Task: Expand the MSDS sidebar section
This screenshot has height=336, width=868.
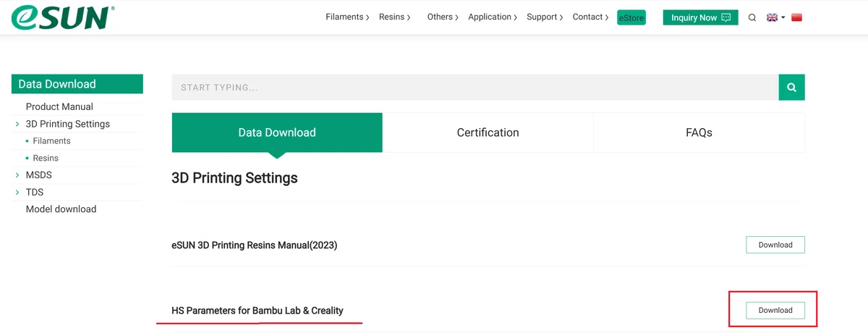Action: (x=38, y=175)
